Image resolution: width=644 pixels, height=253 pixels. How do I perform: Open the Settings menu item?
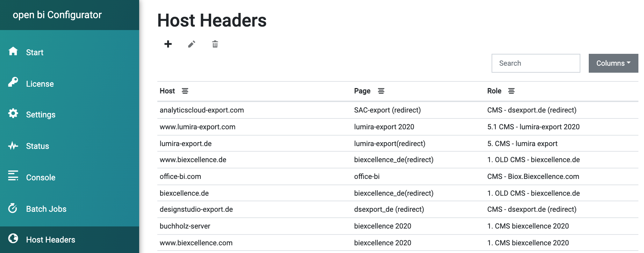(41, 115)
